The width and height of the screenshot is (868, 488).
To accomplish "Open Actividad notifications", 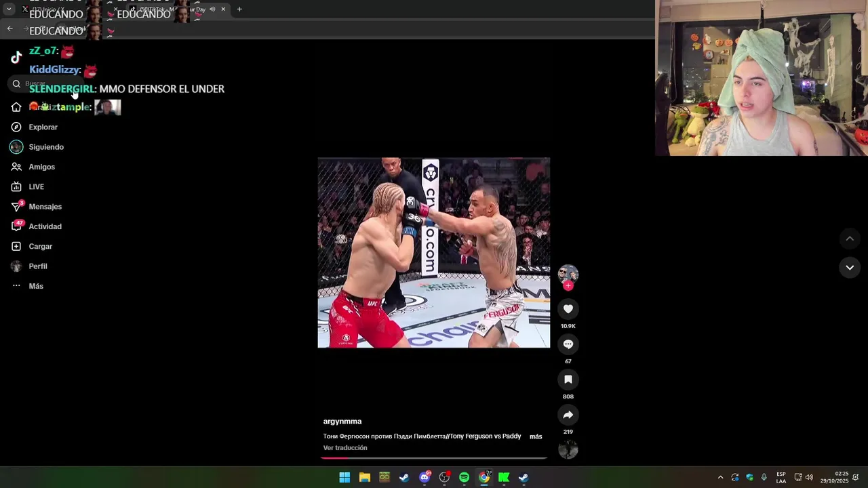I will pos(36,226).
